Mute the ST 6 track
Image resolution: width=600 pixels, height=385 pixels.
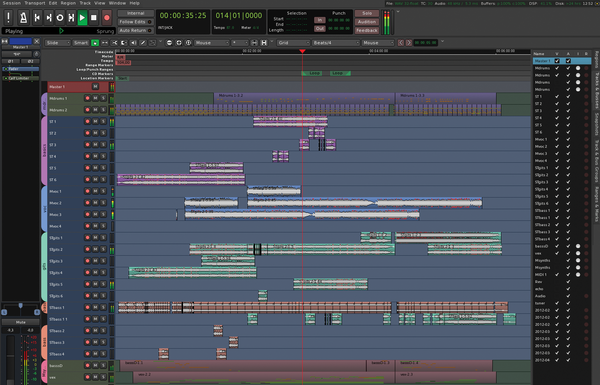point(95,179)
